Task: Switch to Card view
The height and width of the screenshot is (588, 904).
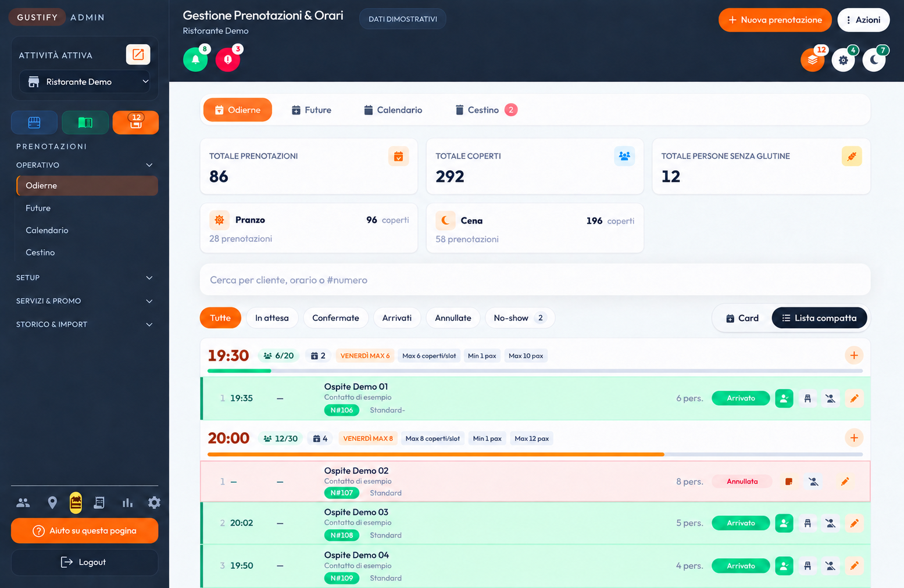Action: (x=742, y=318)
